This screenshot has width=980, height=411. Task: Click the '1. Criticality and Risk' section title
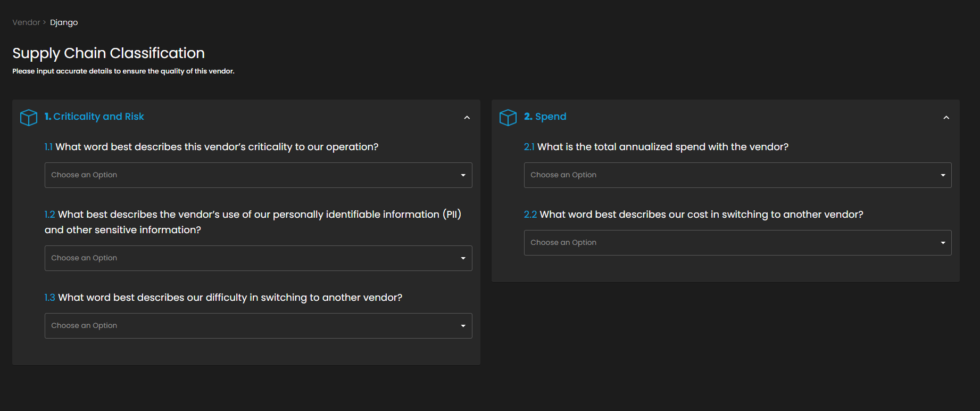click(94, 117)
